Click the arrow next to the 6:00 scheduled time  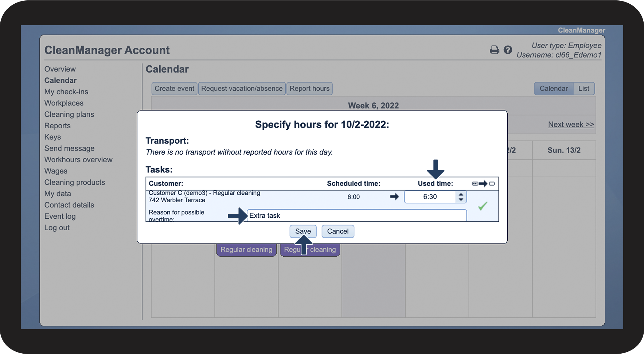point(394,197)
